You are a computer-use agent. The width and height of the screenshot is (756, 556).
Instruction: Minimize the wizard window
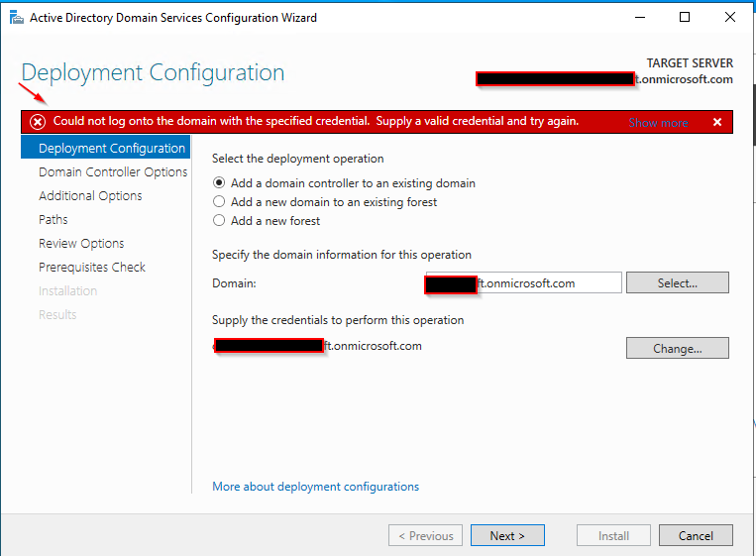[x=640, y=18]
